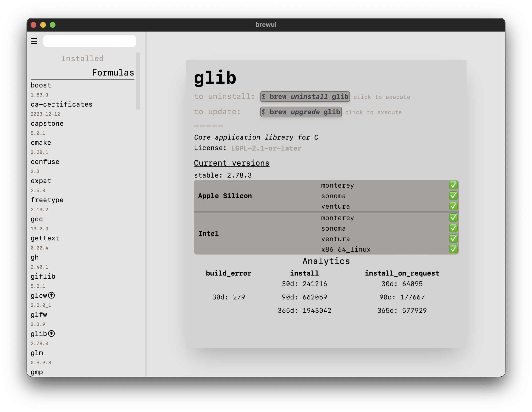532x412 pixels.
Task: Select the Formulas section header
Action: tap(113, 72)
